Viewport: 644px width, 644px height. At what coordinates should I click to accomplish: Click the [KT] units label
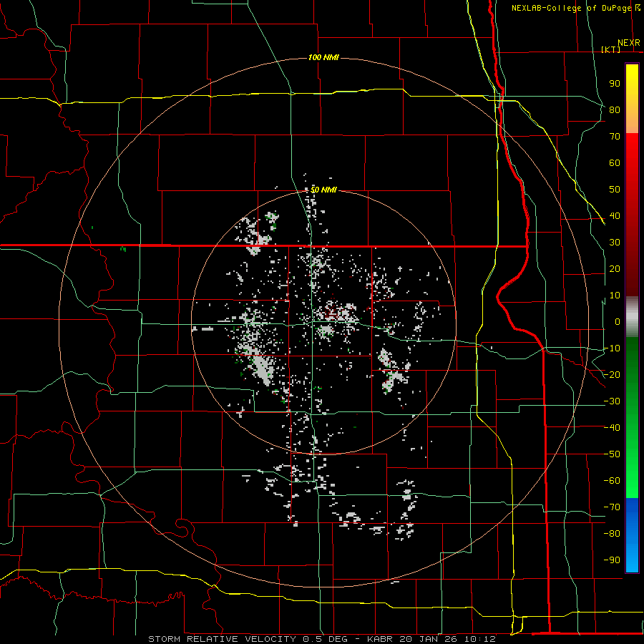pos(611,49)
